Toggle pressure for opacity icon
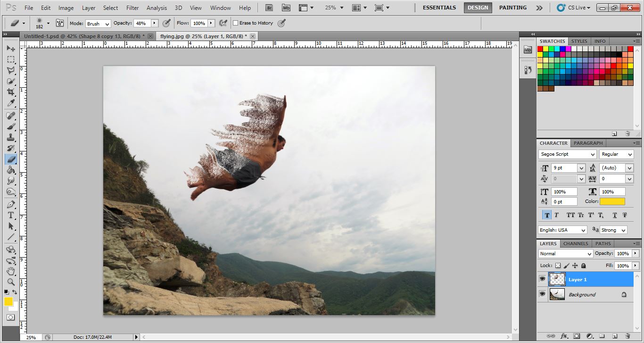The width and height of the screenshot is (644, 343). point(166,23)
